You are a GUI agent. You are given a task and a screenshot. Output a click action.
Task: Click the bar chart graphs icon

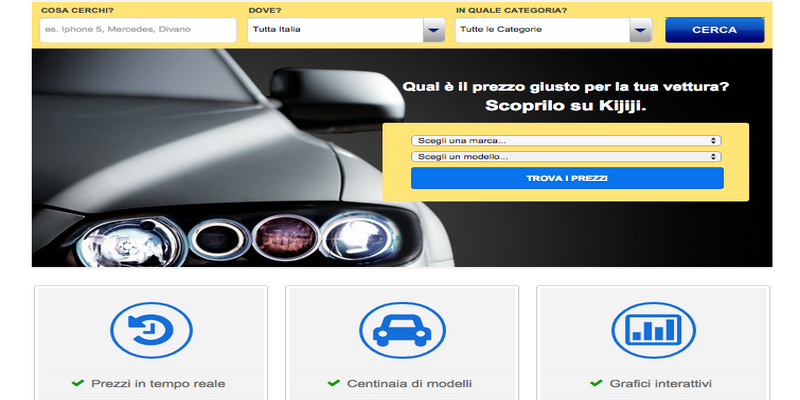(x=653, y=330)
